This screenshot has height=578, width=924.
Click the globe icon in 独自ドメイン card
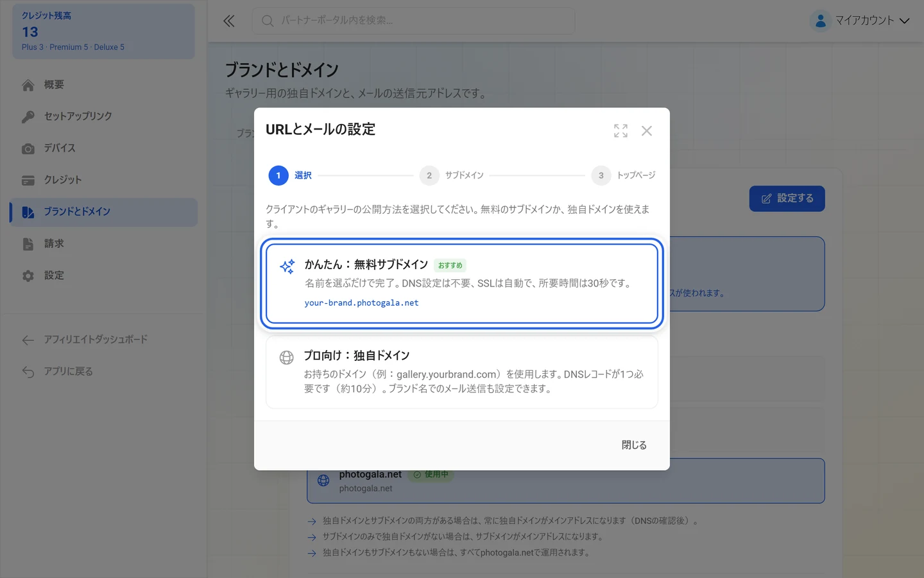287,358
